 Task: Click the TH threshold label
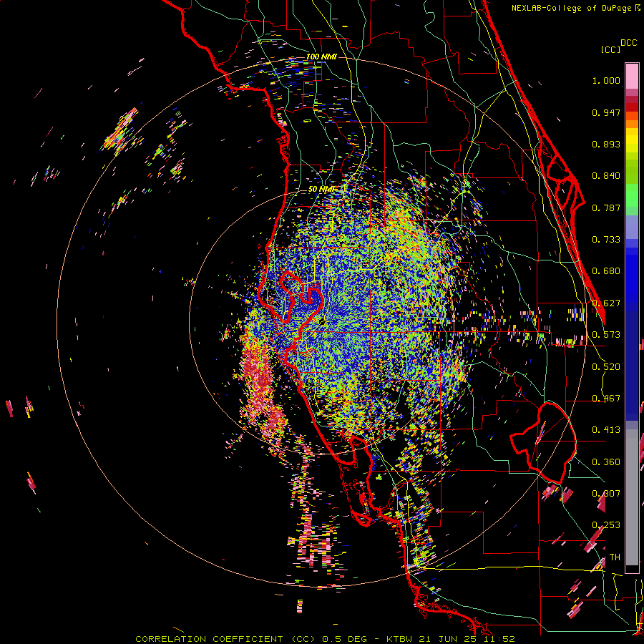point(615,557)
